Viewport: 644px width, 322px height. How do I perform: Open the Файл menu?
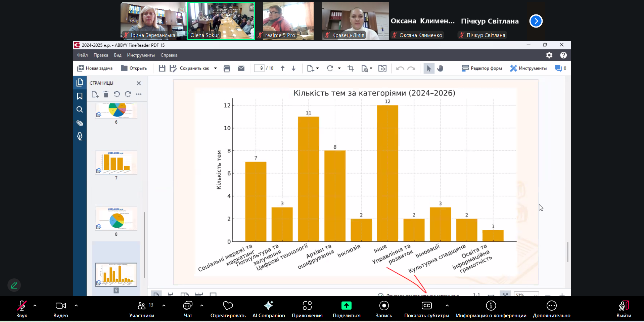click(82, 55)
